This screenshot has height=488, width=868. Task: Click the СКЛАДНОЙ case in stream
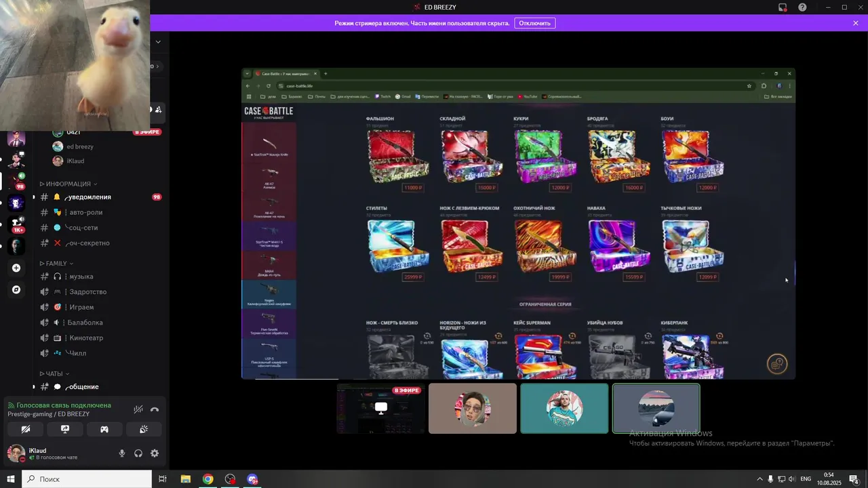(472, 155)
